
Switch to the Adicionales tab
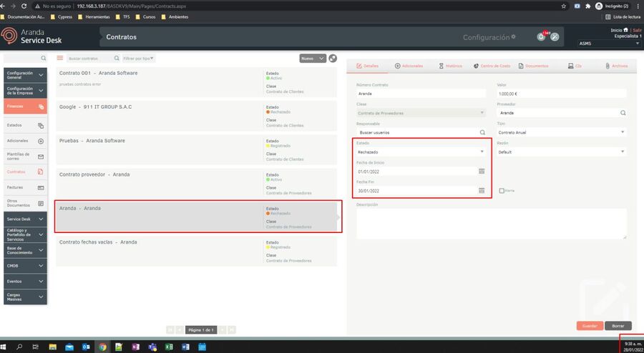(x=409, y=66)
